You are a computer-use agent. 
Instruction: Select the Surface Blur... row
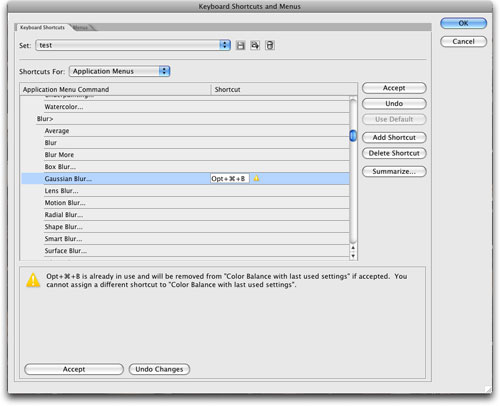click(185, 251)
